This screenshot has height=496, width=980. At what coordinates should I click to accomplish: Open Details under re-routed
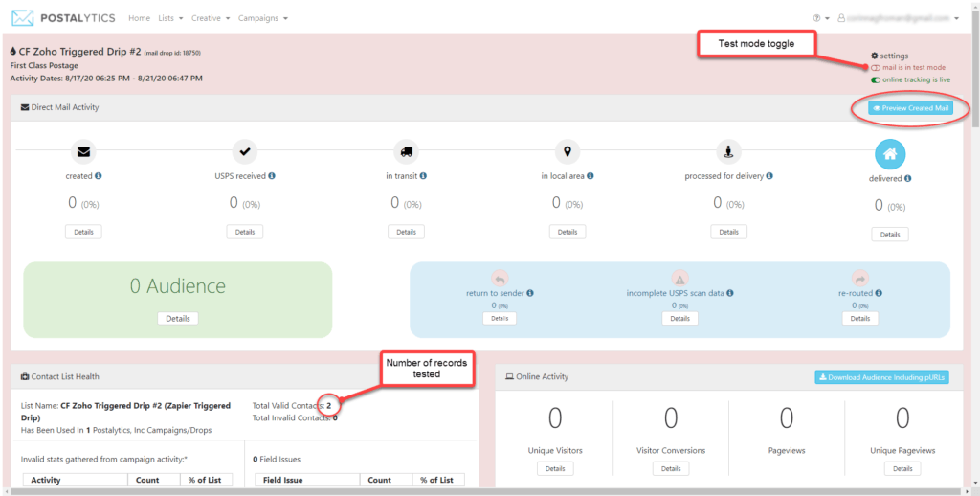point(860,318)
